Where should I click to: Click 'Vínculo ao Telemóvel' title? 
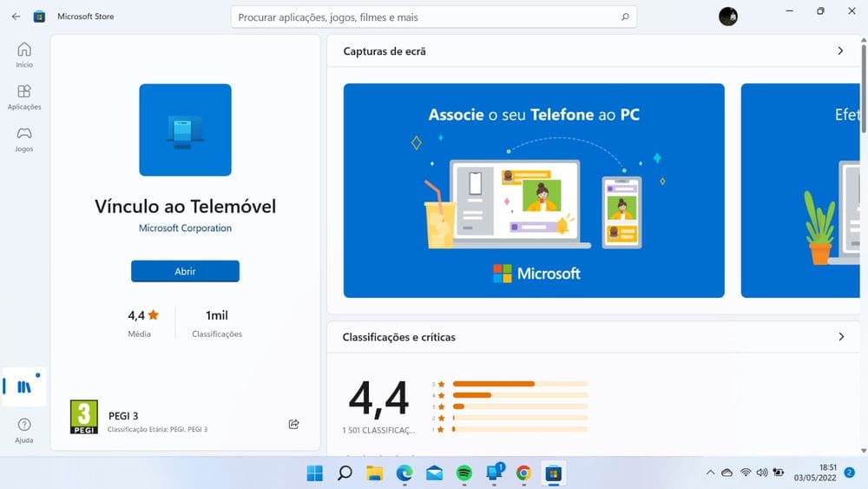click(186, 207)
